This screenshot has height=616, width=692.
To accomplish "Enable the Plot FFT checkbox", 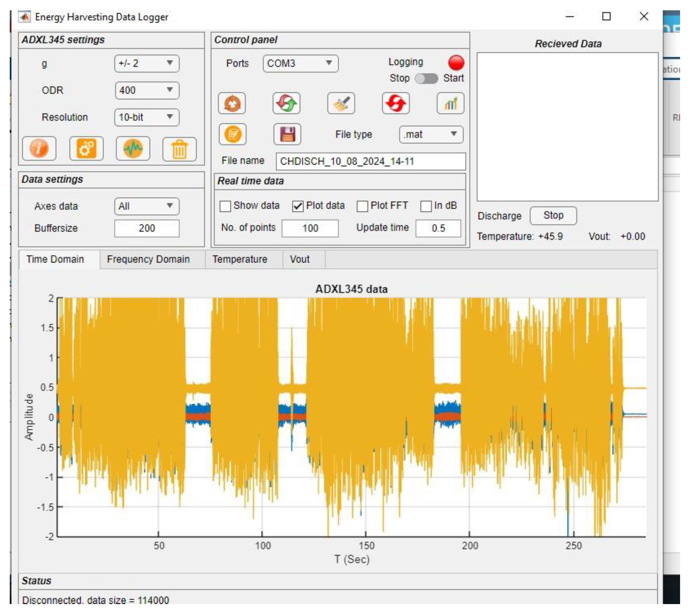I will point(362,206).
